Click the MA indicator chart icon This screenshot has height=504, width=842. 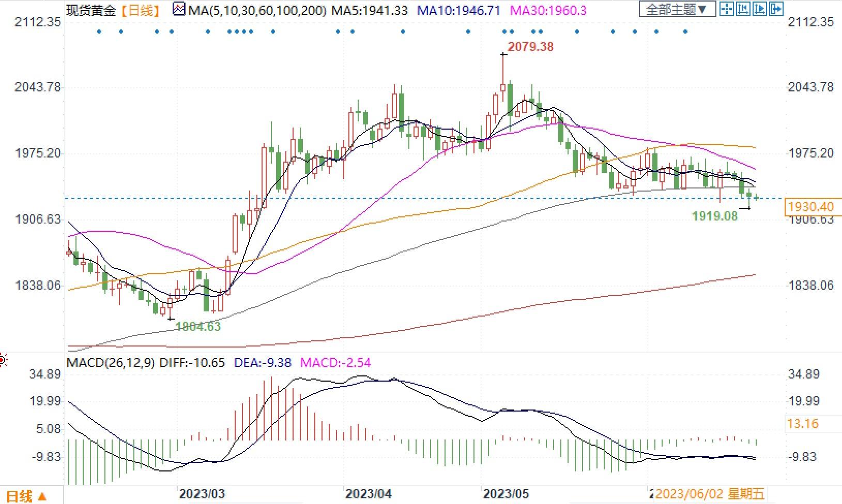pyautogui.click(x=179, y=10)
